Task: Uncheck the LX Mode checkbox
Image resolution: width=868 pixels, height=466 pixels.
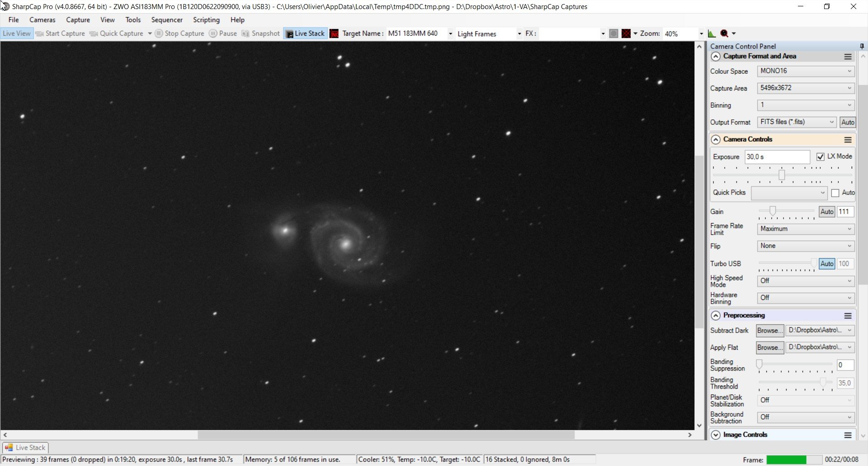Action: [821, 157]
